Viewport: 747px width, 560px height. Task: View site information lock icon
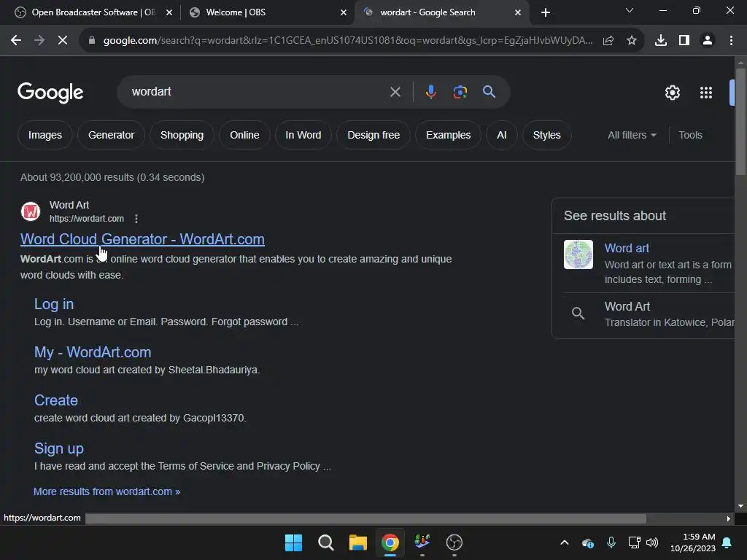(92, 41)
